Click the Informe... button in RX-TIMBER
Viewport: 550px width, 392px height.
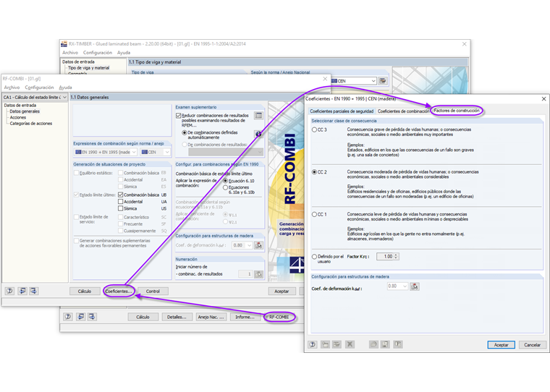pos(245,317)
